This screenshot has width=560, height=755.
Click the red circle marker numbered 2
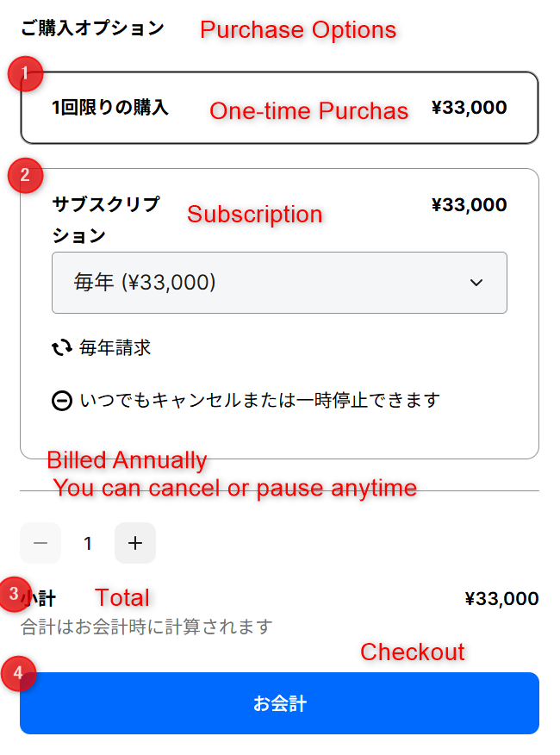tap(25, 176)
